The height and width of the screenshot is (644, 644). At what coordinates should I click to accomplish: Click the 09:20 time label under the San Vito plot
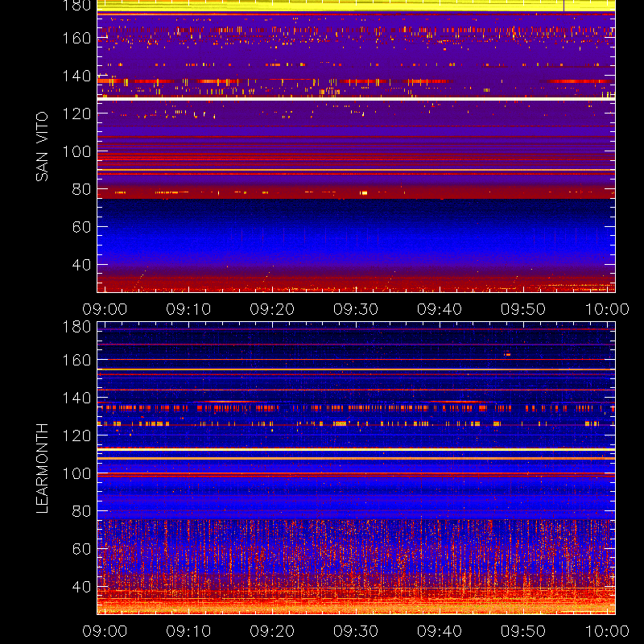[272, 309]
